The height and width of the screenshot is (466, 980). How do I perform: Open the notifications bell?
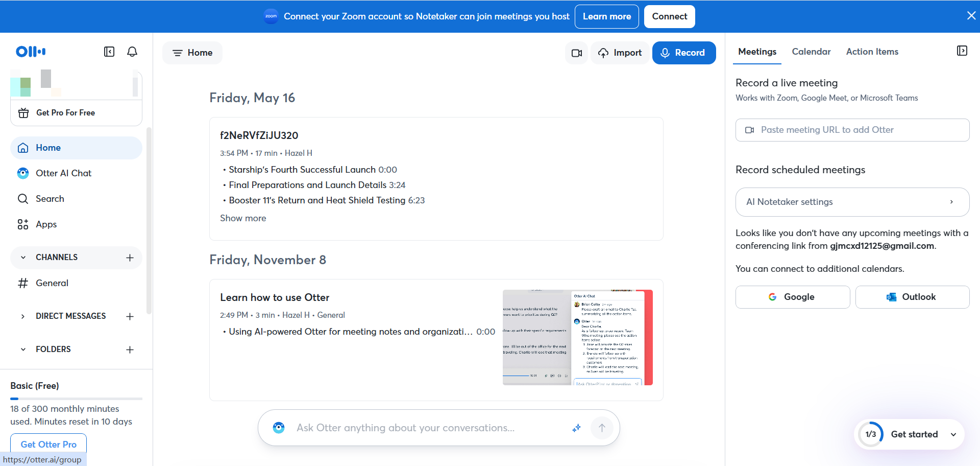coord(132,52)
